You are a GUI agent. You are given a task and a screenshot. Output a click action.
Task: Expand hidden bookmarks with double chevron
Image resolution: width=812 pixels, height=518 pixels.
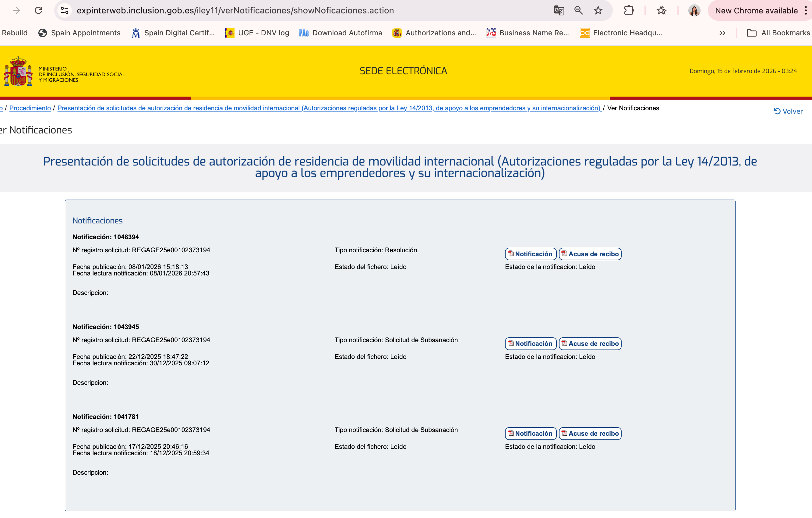point(722,33)
